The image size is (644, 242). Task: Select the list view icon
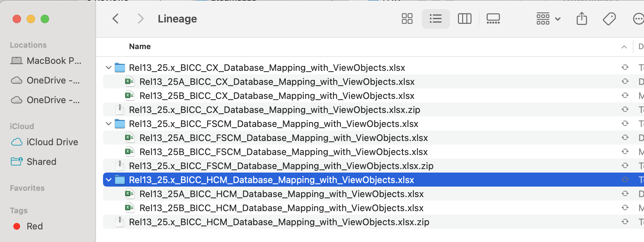(x=436, y=19)
